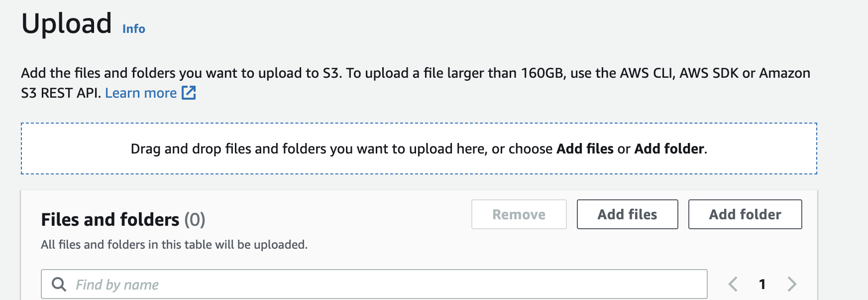Viewport: 868px width, 300px height.
Task: Go to next page with right chevron
Action: coord(792,284)
